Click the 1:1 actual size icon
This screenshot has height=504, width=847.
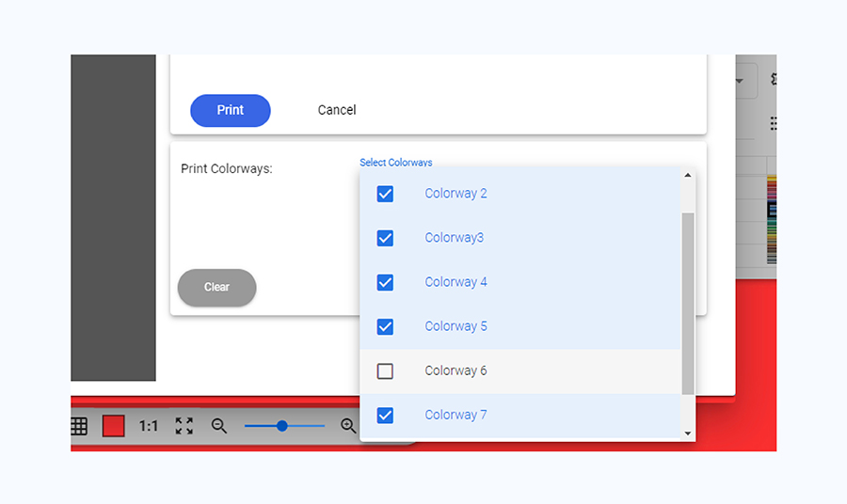pos(149,426)
